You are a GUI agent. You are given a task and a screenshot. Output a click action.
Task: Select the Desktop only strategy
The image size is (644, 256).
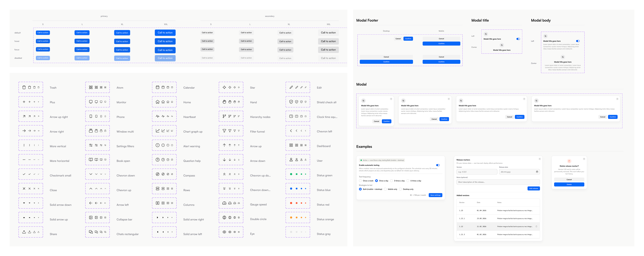tap(401, 189)
